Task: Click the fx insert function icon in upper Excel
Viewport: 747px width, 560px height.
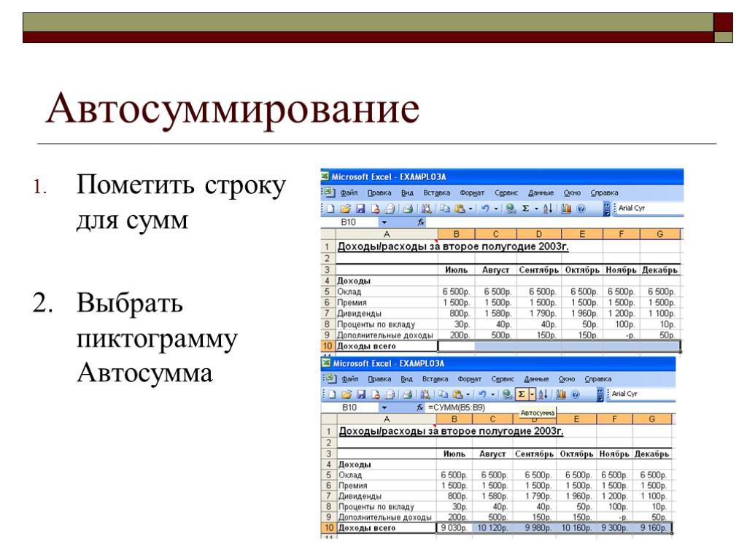Action: [x=421, y=222]
